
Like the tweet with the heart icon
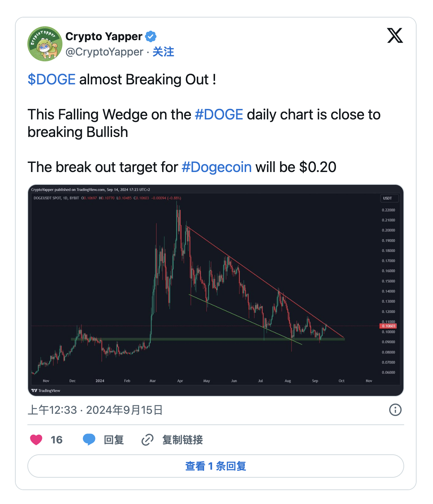tap(36, 440)
